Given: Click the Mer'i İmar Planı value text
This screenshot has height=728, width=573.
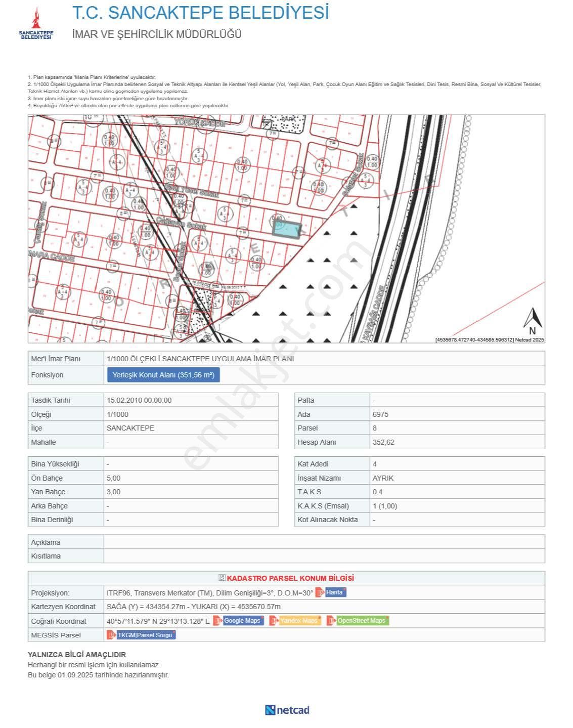Looking at the screenshot, I should tap(200, 359).
